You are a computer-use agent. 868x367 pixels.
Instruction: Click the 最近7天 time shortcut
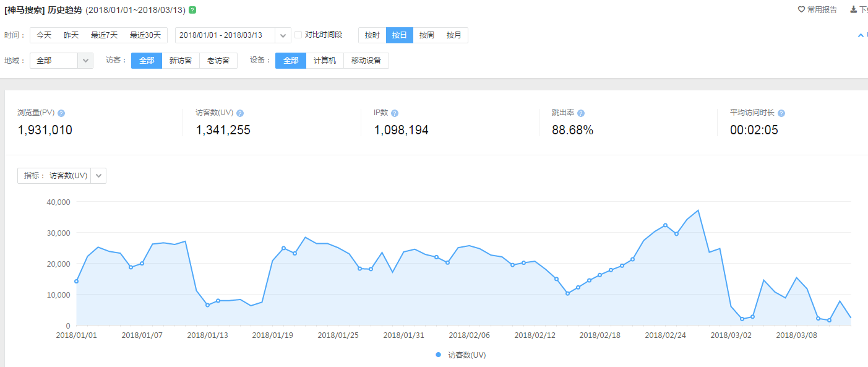[104, 35]
